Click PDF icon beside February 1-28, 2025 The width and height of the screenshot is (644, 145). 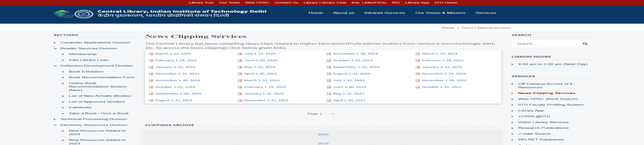(151, 61)
